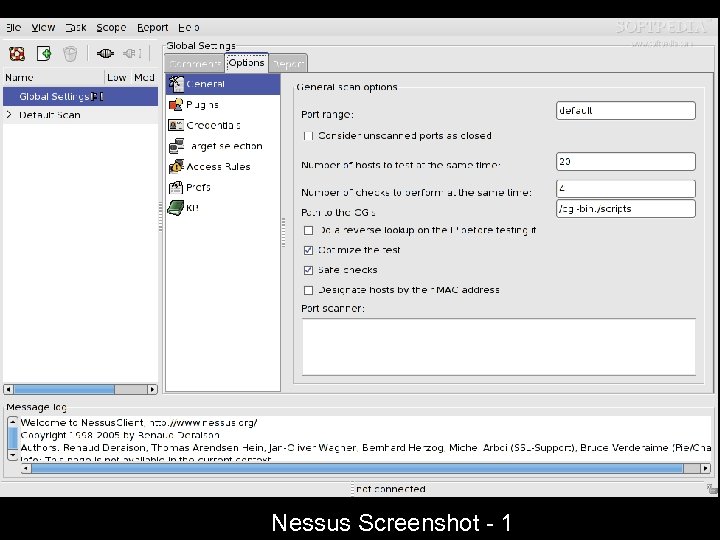This screenshot has width=720, height=540.
Task: Click the Path to CGIs field
Action: [625, 209]
